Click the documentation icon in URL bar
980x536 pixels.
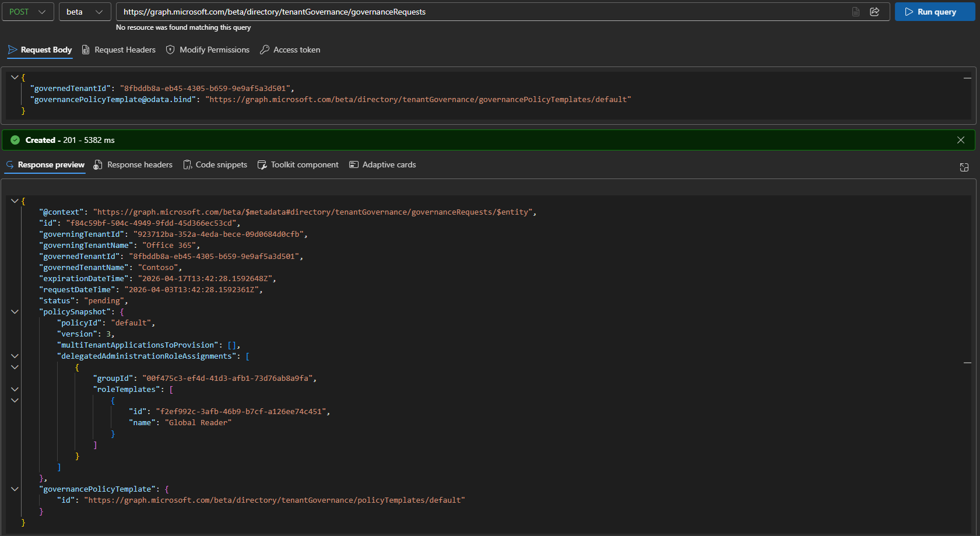[x=856, y=12]
